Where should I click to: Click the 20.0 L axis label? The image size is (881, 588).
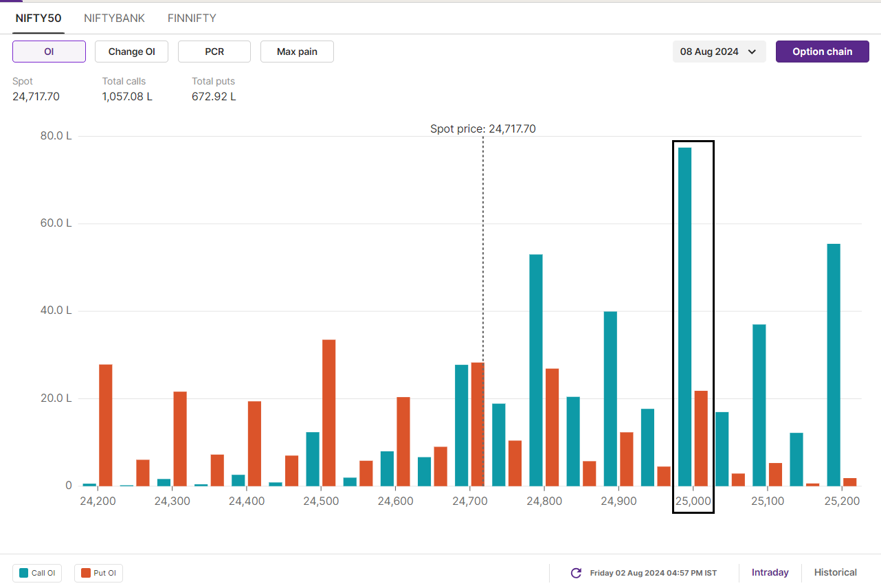56,398
